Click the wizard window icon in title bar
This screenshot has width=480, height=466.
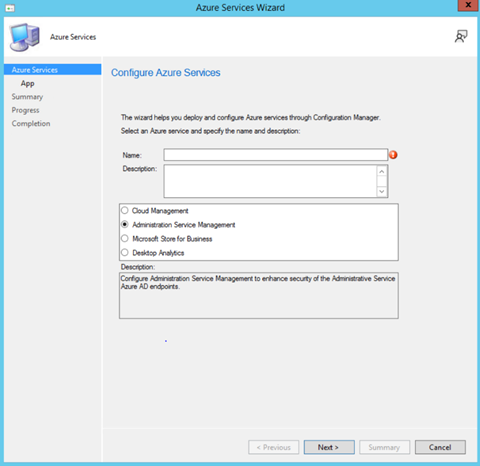(x=10, y=8)
